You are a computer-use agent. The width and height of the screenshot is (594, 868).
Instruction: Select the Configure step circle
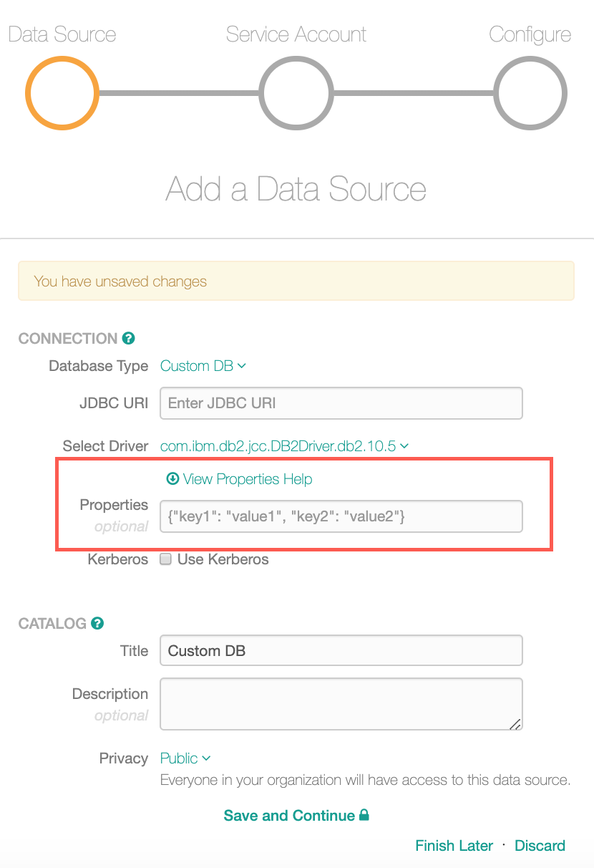[x=530, y=93]
